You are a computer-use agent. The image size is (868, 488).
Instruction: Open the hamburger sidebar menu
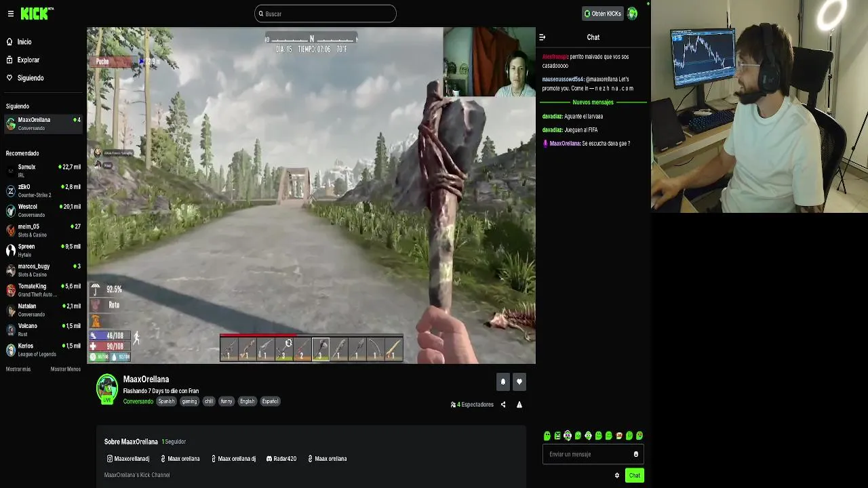click(x=10, y=14)
